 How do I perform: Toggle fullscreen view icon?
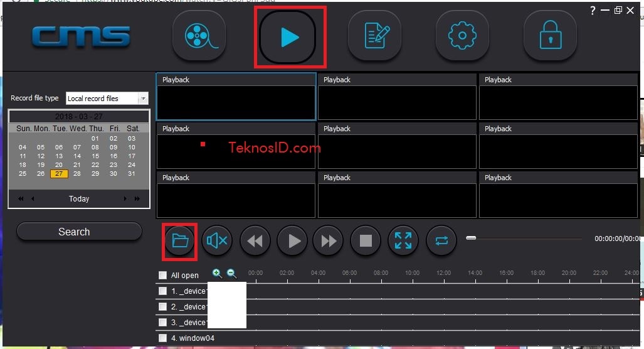coord(403,240)
